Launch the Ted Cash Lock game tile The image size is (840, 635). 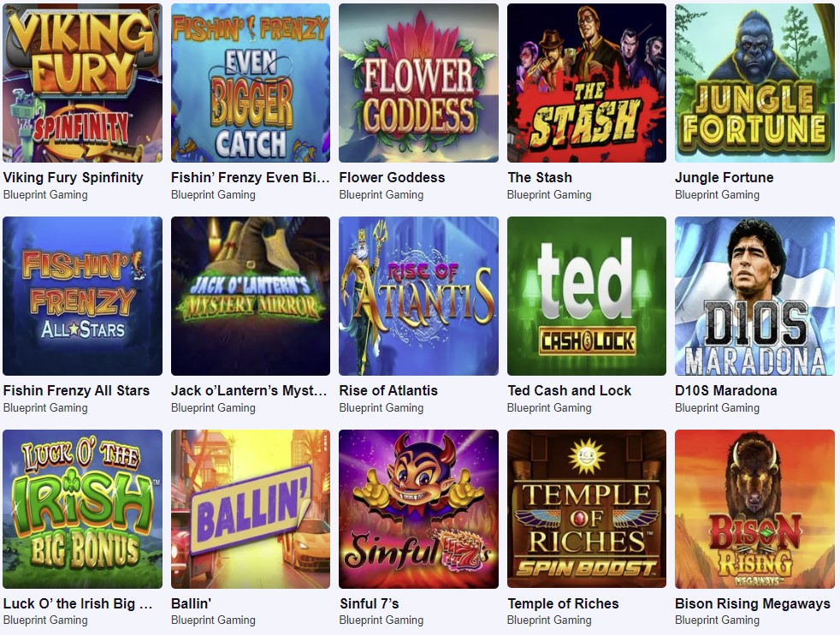point(587,296)
